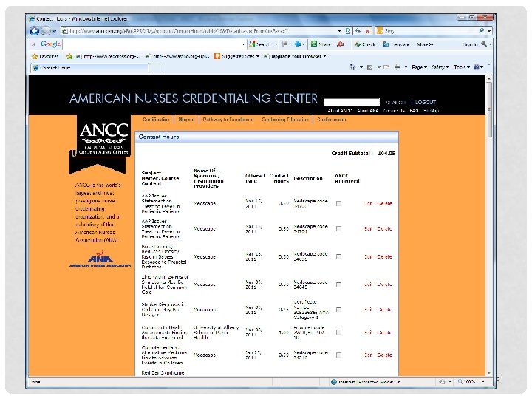The image size is (532, 399).
Task: Click the Google toolbar Translate button
Action: pyautogui.click(x=398, y=44)
